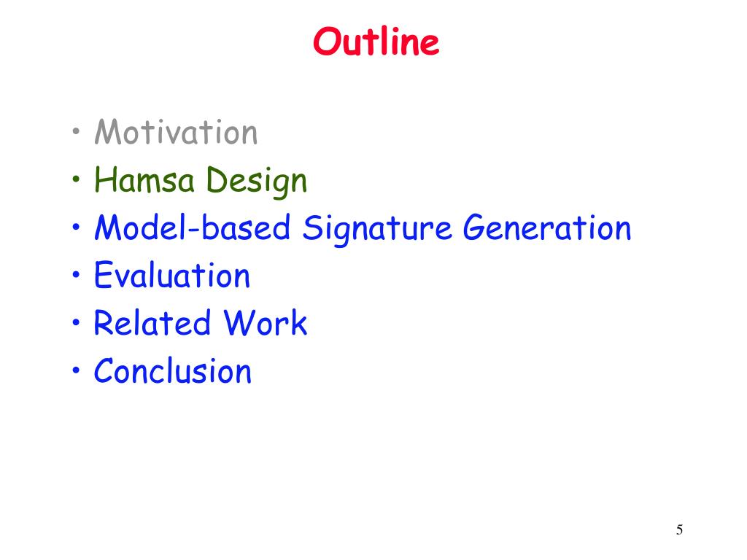Click the word Model-based

point(193,227)
